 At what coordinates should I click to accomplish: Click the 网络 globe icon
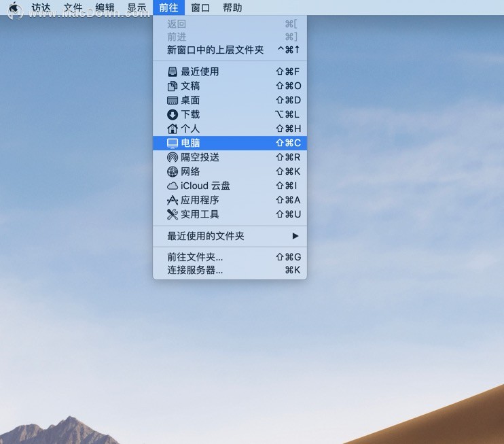click(x=173, y=171)
